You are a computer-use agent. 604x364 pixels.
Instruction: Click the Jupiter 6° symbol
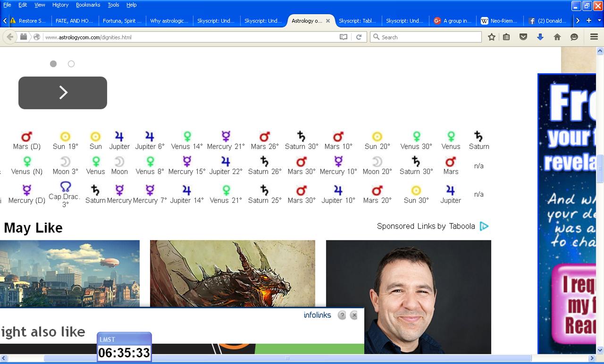[x=150, y=137]
